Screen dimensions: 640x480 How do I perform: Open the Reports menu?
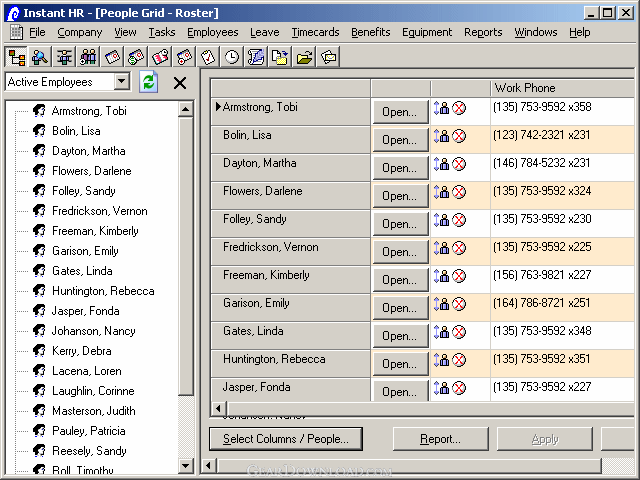[483, 32]
